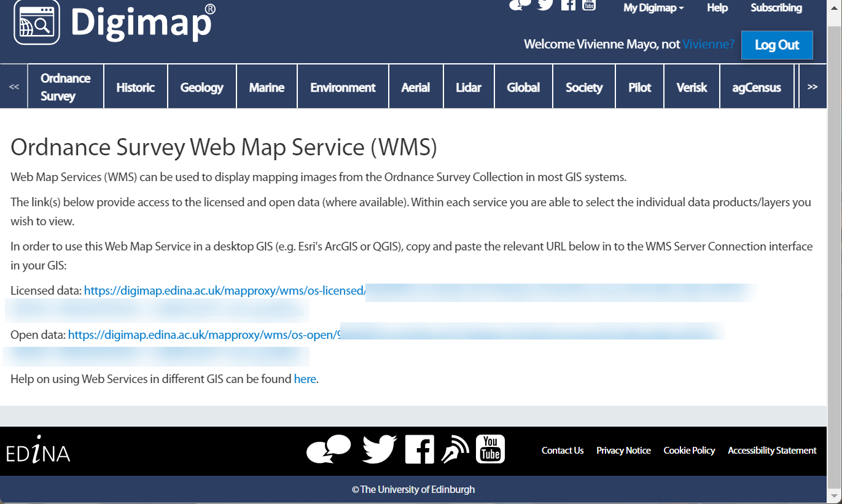Select the Global tab
This screenshot has width=842, height=504.
click(523, 87)
